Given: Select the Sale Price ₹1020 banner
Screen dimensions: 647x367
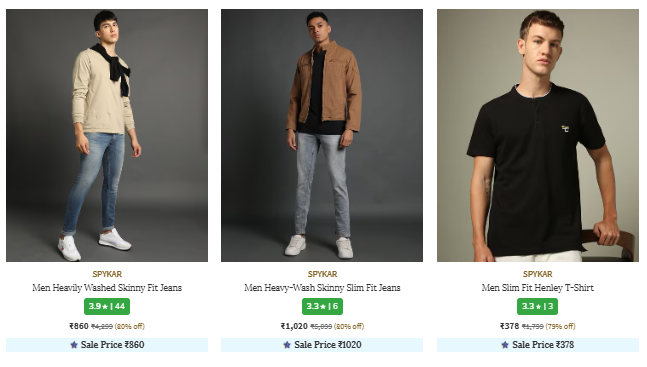Looking at the screenshot, I should pos(322,345).
